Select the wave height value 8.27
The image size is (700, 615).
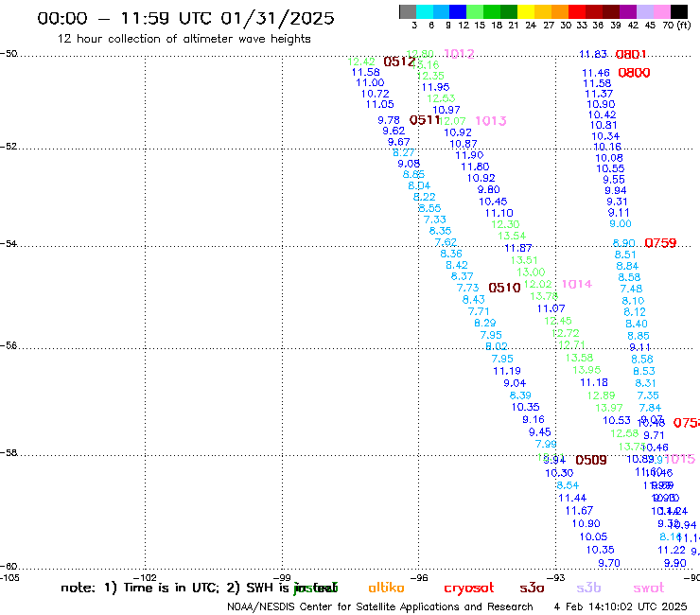404,152
